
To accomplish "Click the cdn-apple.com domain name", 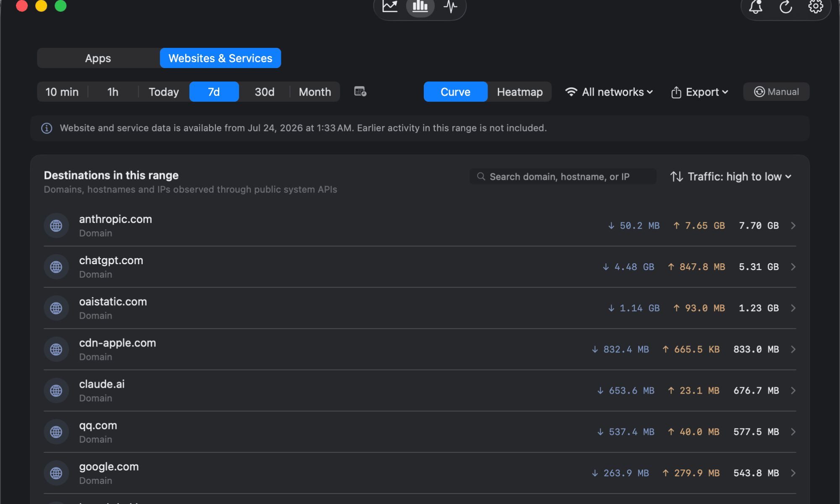I will [118, 343].
